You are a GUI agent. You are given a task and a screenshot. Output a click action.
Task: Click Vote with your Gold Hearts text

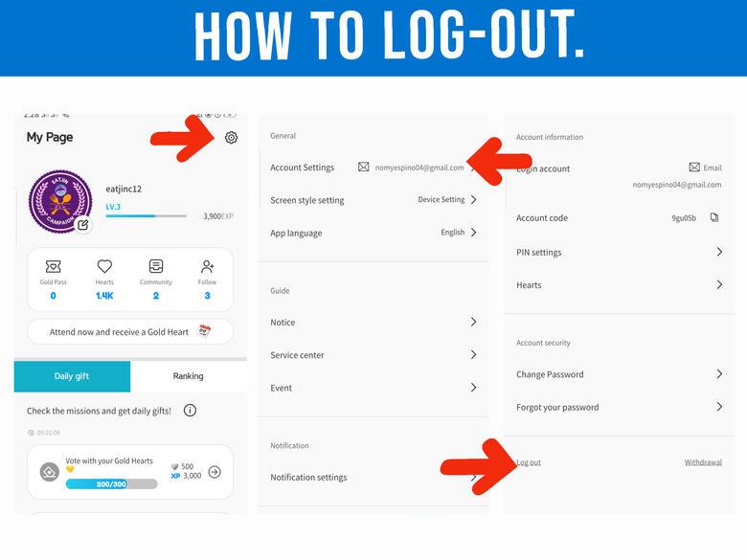pos(109,460)
